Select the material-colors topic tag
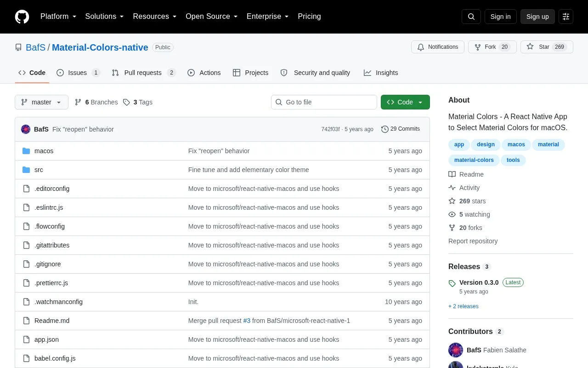 [x=474, y=160]
